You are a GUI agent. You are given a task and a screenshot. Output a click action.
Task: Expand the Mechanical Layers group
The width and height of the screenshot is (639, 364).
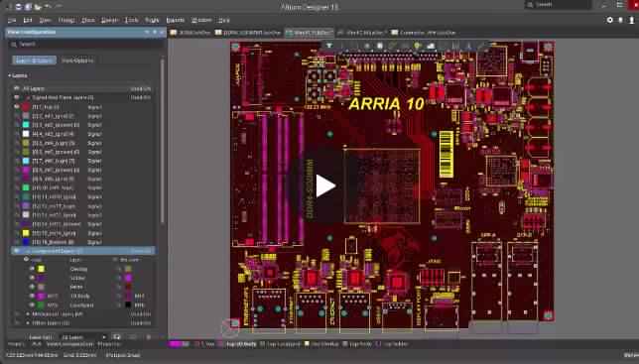pyautogui.click(x=28, y=314)
